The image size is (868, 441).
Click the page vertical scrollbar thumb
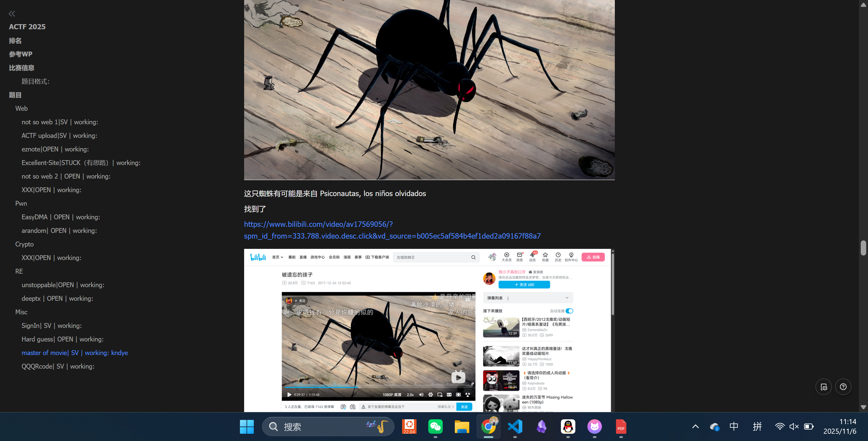tap(863, 248)
